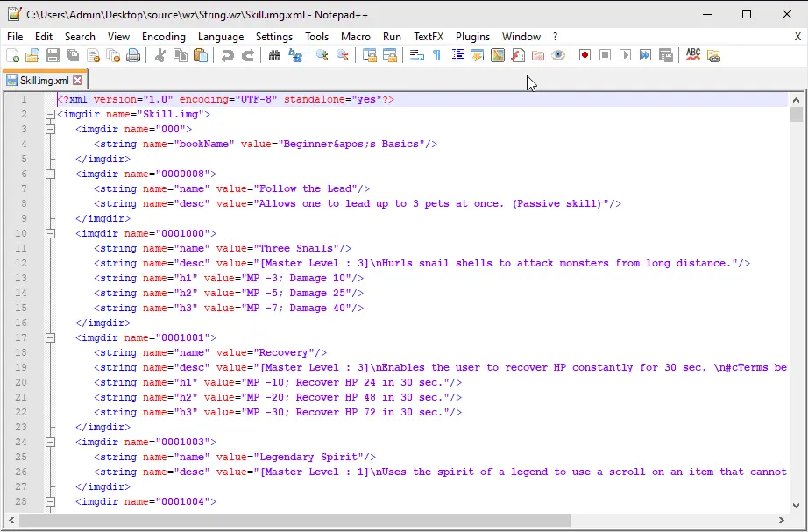Open the Settings menu

click(x=274, y=37)
